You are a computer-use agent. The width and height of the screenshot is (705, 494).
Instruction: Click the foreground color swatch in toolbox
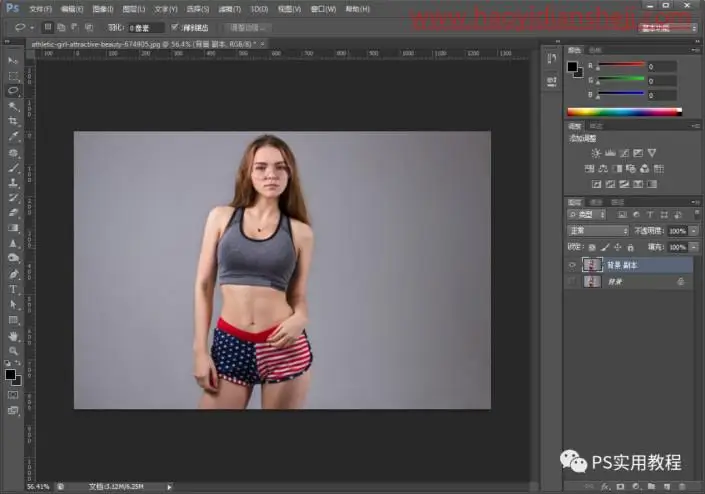click(x=10, y=374)
